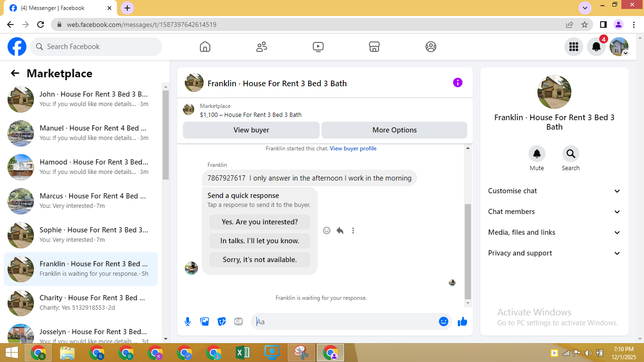
Task: Open the Snipping Tool in the taskbar
Action: tap(301, 353)
